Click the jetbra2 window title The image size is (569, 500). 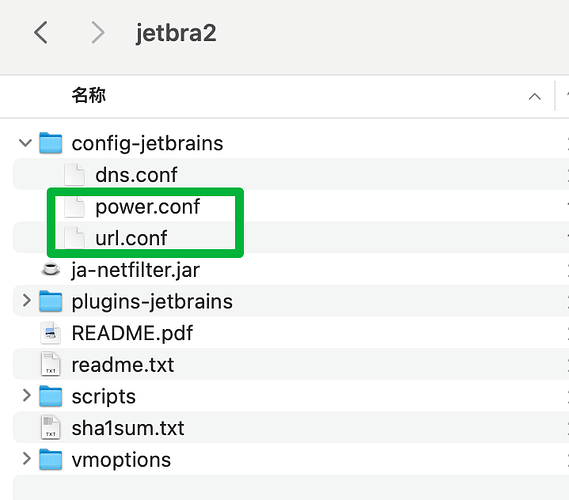pyautogui.click(x=176, y=33)
